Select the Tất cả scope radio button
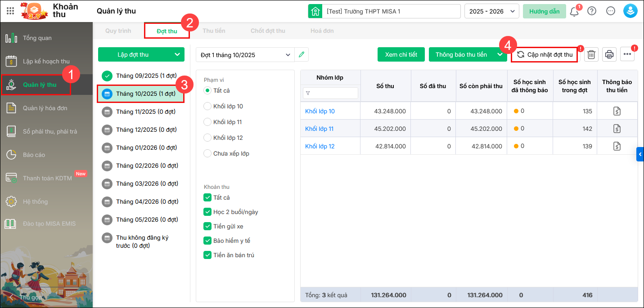This screenshot has width=644, height=308. coord(207,90)
